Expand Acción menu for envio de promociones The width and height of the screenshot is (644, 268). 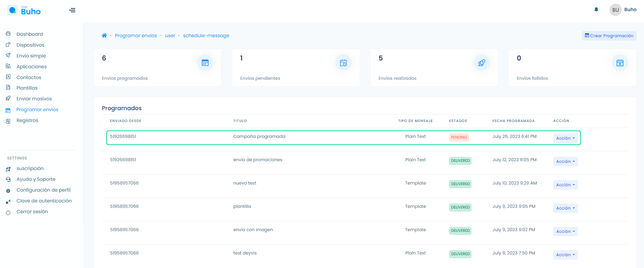pyautogui.click(x=565, y=162)
